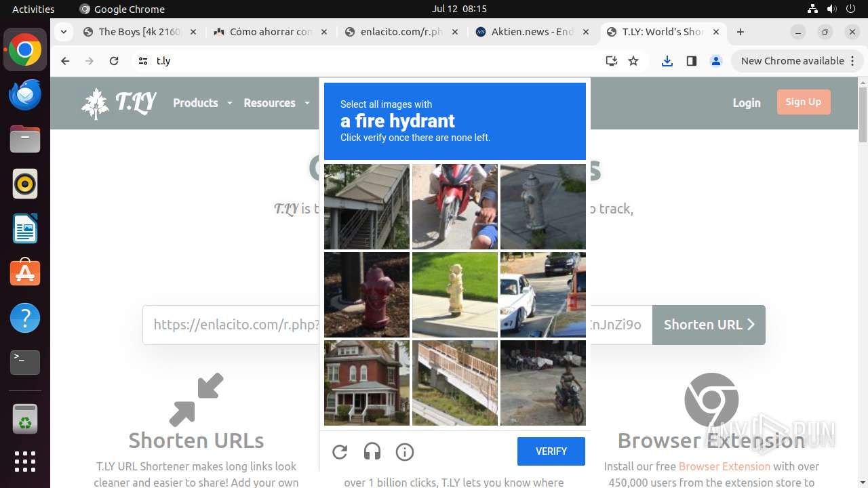Close the Cómo ahorrar tab
This screenshot has height=488, width=868.
pos(323,32)
